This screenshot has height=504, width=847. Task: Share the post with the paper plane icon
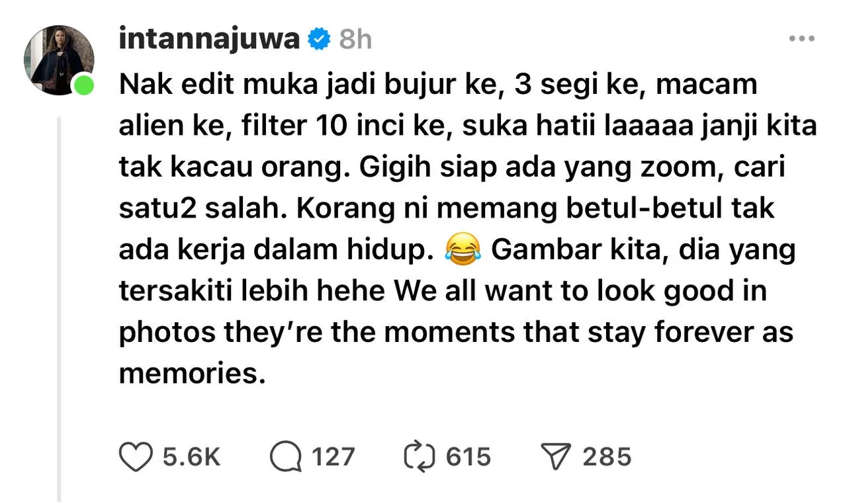(556, 457)
